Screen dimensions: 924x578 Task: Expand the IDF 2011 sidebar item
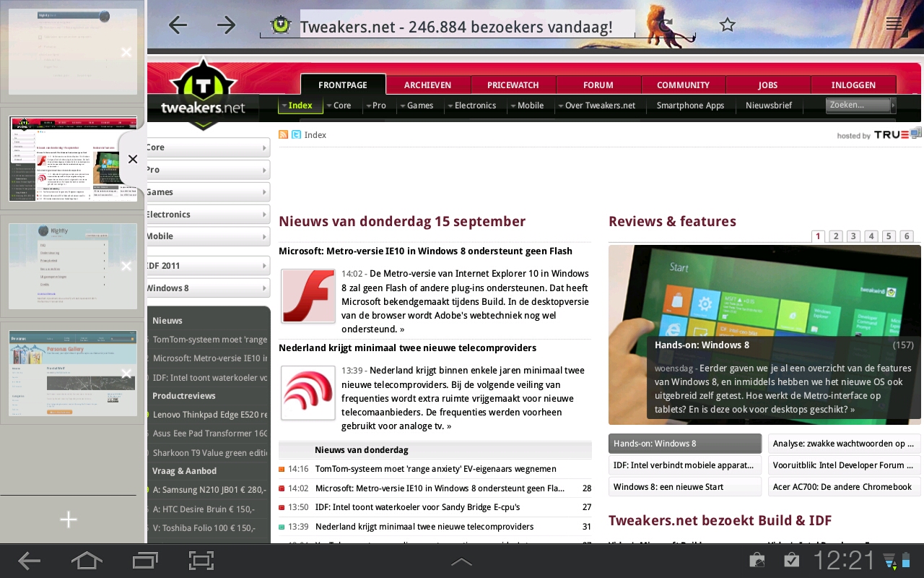click(x=208, y=266)
